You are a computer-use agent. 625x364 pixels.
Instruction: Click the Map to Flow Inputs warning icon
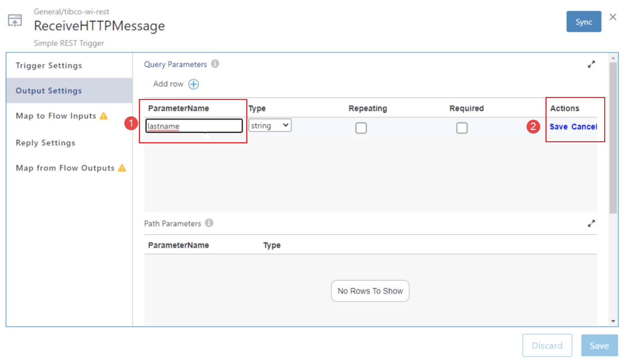104,116
